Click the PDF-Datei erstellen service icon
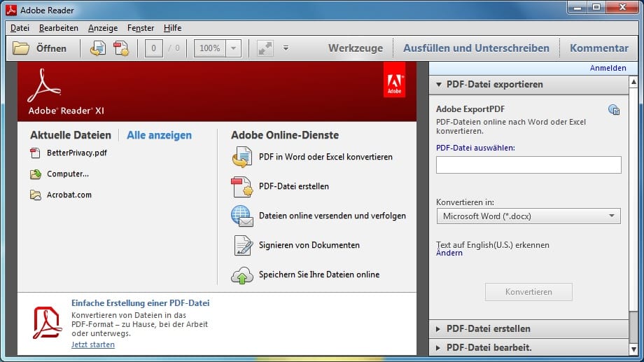The height and width of the screenshot is (362, 644). coord(242,186)
